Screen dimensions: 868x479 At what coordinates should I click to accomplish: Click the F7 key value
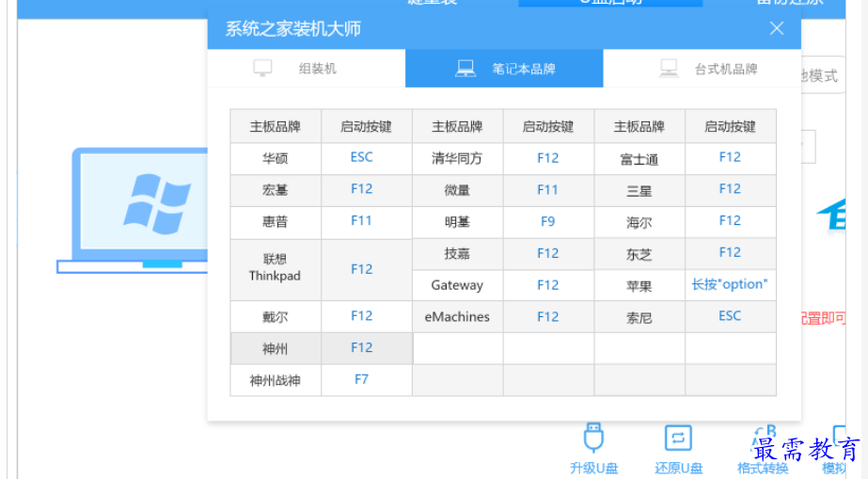point(361,380)
